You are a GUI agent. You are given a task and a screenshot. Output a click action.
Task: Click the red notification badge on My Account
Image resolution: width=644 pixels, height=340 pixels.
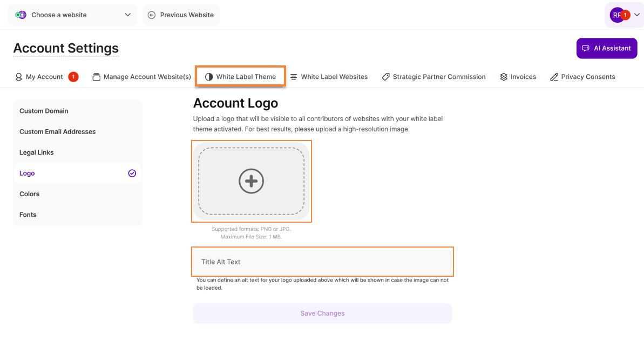coord(73,77)
